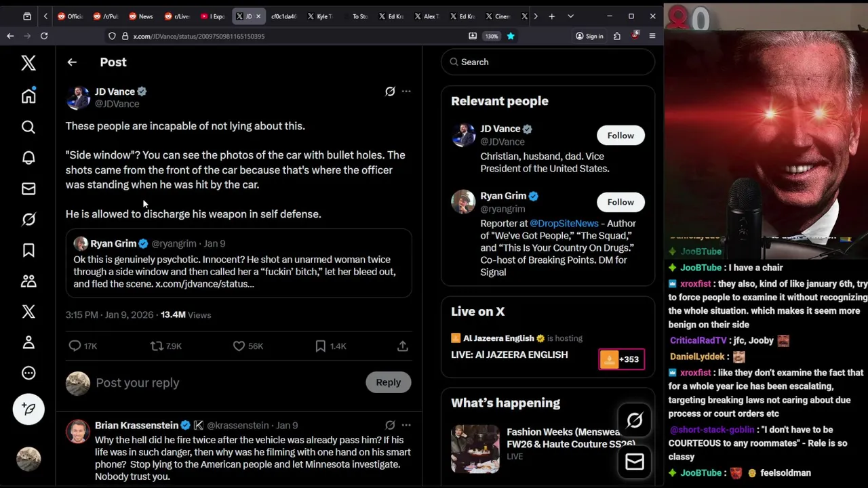Follow JD Vance in Relevant people
This screenshot has width=868, height=488.
point(620,136)
